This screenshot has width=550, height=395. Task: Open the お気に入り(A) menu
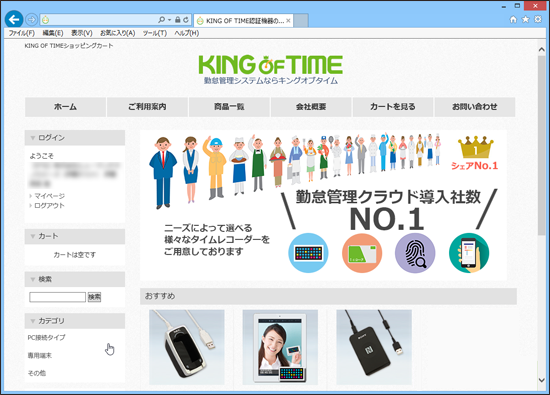pos(118,33)
